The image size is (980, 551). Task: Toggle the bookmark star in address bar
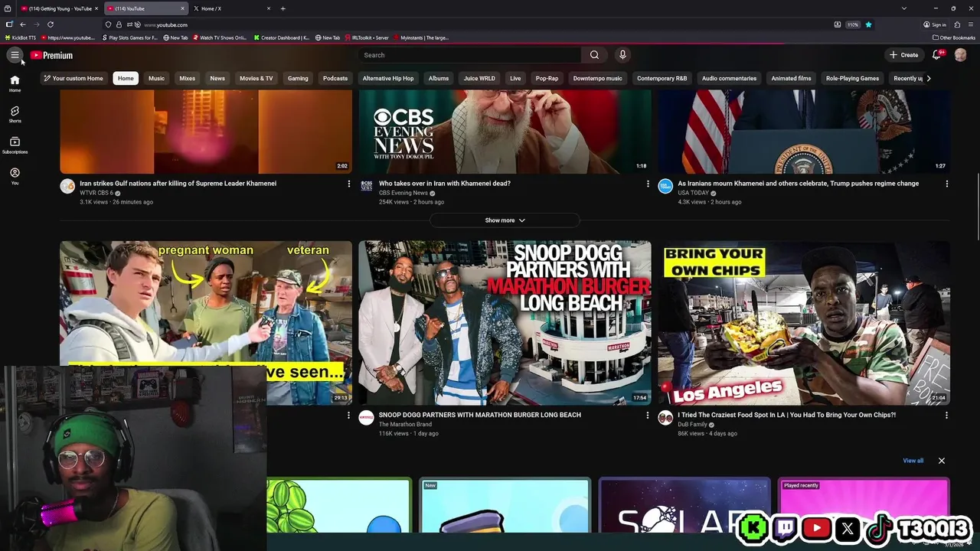coord(868,24)
